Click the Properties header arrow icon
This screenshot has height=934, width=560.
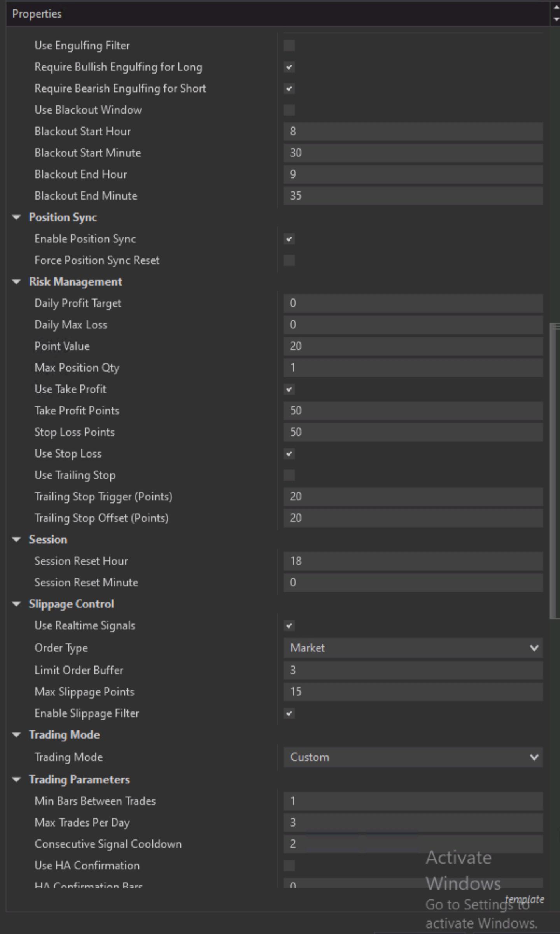pyautogui.click(x=556, y=13)
